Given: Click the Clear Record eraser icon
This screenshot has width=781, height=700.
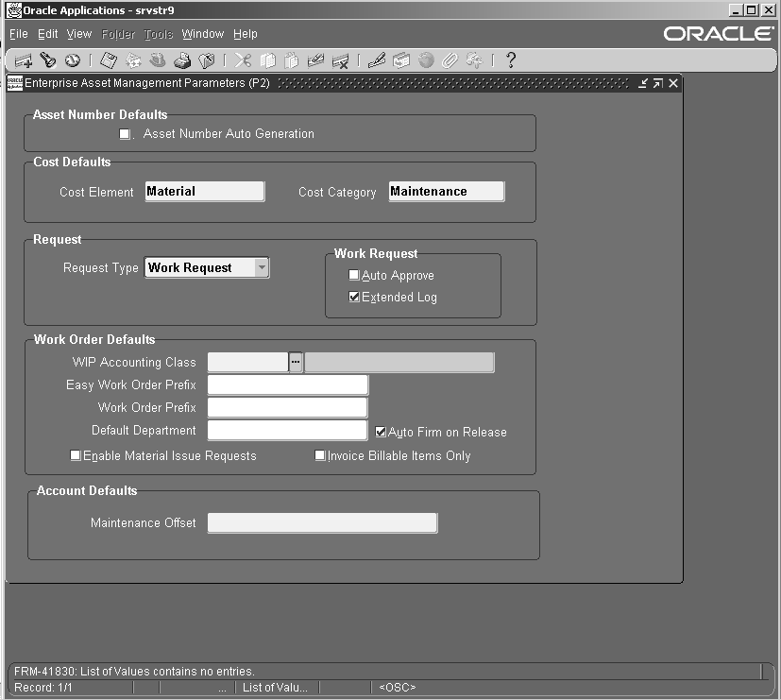Looking at the screenshot, I should (x=315, y=60).
